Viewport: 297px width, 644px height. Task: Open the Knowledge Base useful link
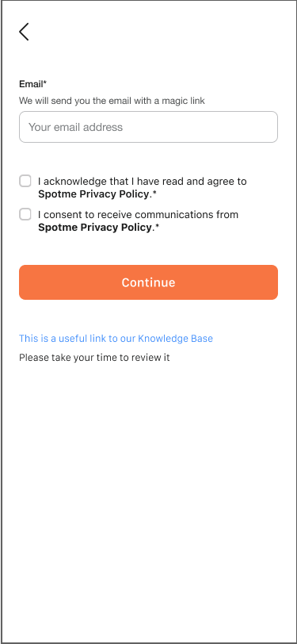point(116,339)
